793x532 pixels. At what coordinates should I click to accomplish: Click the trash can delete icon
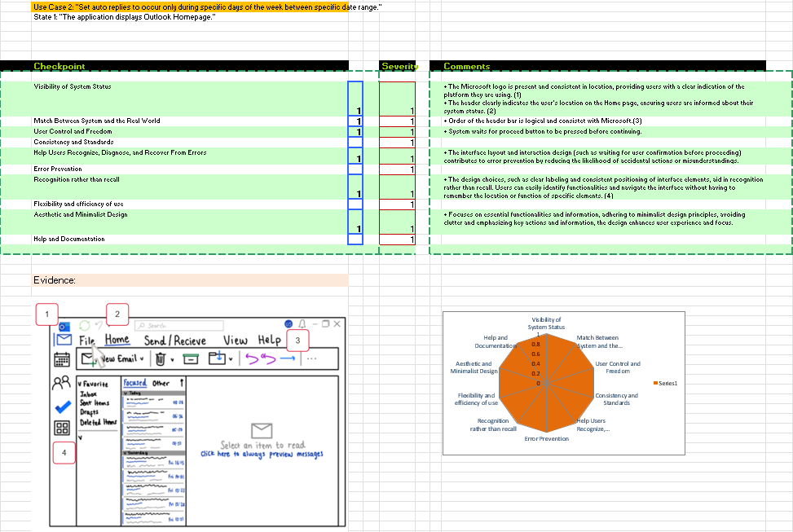pyautogui.click(x=161, y=359)
